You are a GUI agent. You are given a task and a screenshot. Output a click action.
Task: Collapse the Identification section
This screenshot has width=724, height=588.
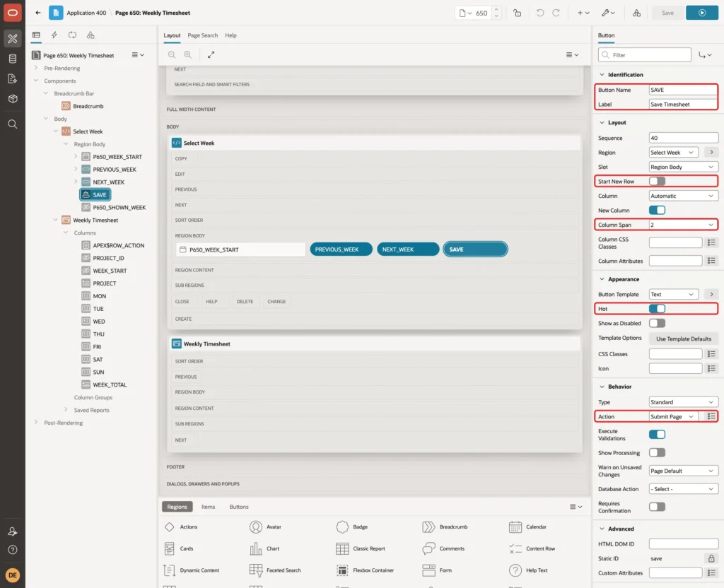pyautogui.click(x=601, y=75)
